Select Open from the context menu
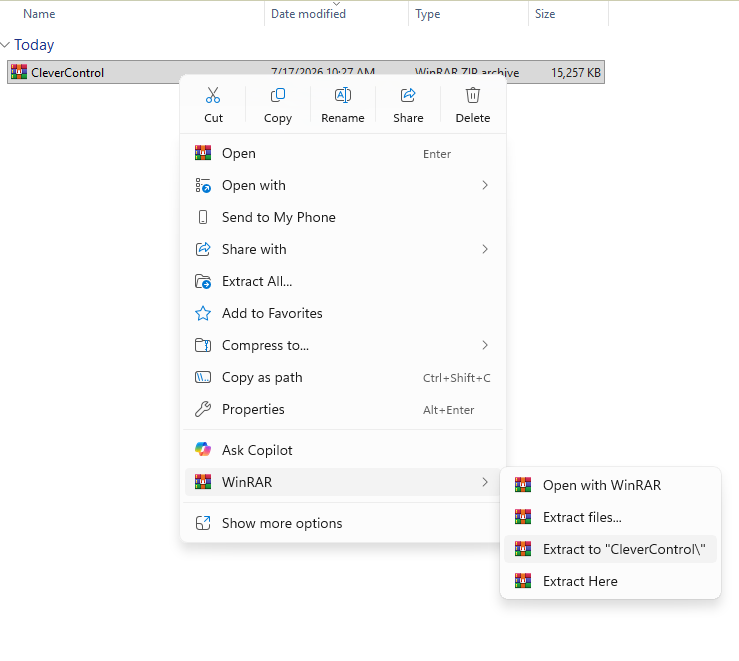 [x=343, y=154]
